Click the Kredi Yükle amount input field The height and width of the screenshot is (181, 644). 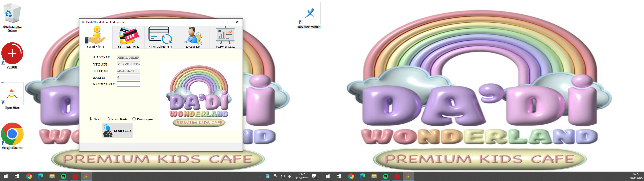128,84
